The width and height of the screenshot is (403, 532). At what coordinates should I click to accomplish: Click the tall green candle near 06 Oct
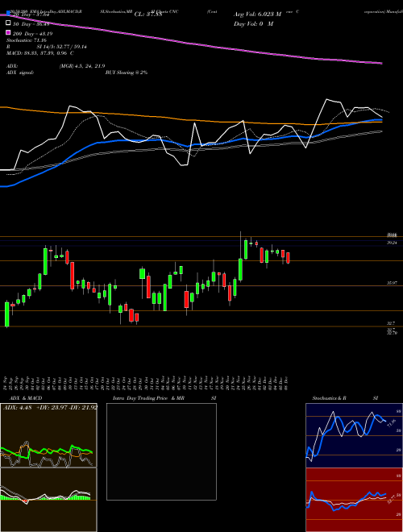click(x=45, y=262)
